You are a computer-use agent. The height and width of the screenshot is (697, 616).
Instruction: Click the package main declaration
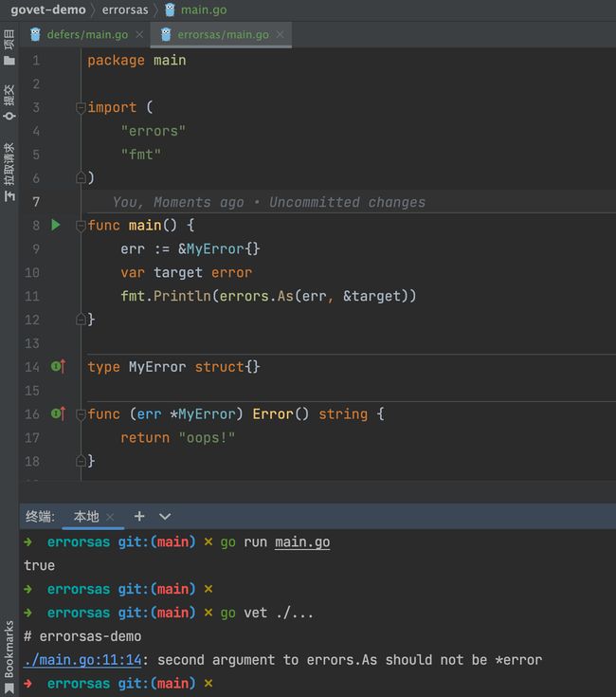tap(136, 61)
